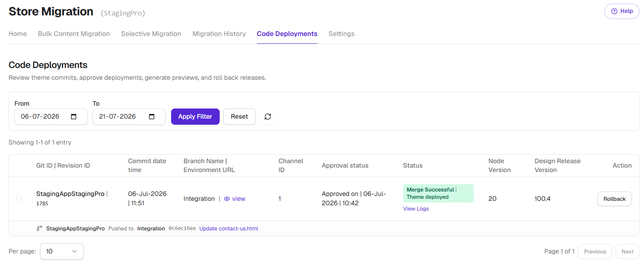
Task: Click the Design Release Version value 100.4
Action: pyautogui.click(x=542, y=199)
